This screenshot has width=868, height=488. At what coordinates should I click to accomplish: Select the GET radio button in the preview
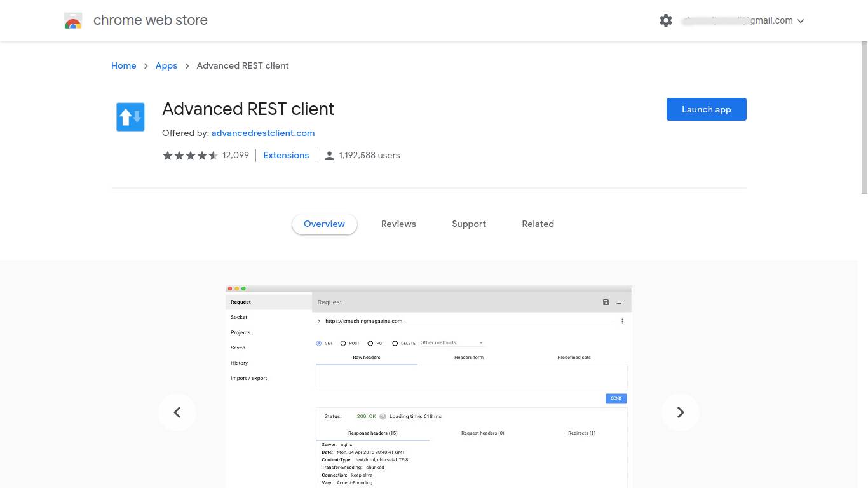(x=319, y=343)
